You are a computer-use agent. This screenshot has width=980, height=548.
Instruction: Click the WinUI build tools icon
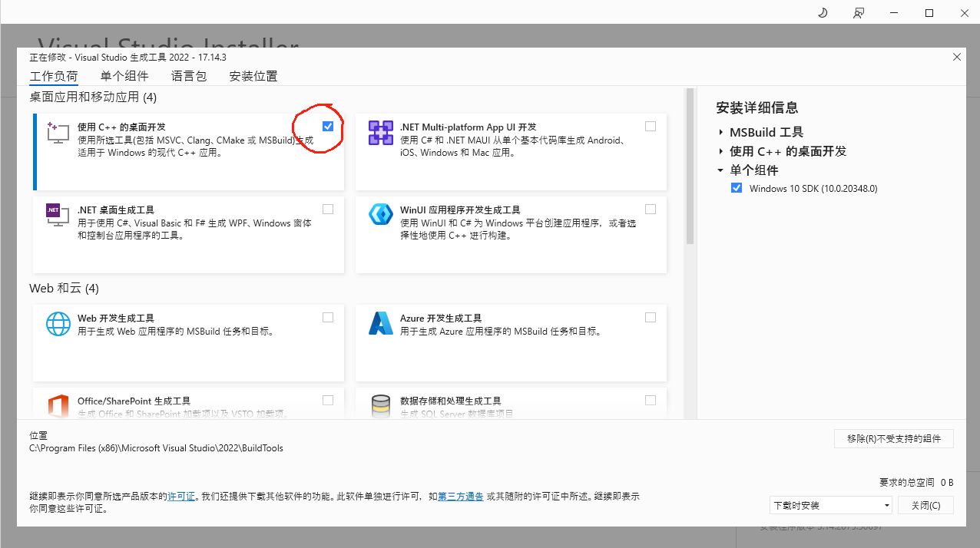[381, 215]
